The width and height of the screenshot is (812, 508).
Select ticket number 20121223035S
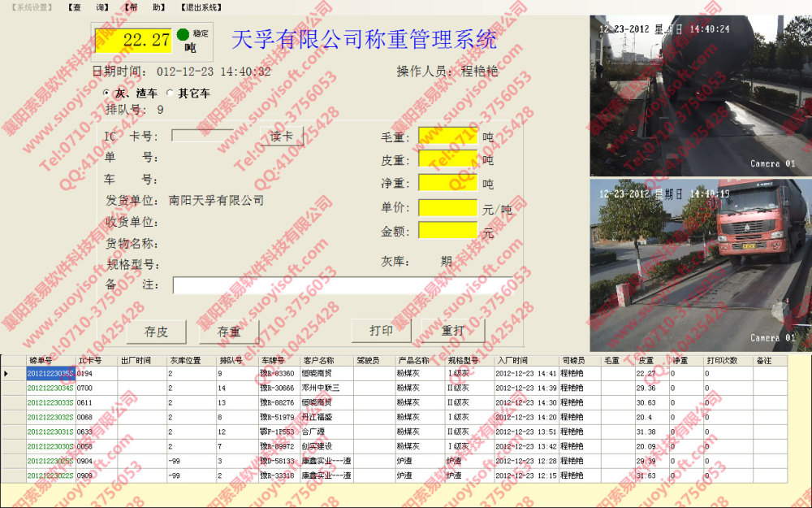click(x=50, y=373)
